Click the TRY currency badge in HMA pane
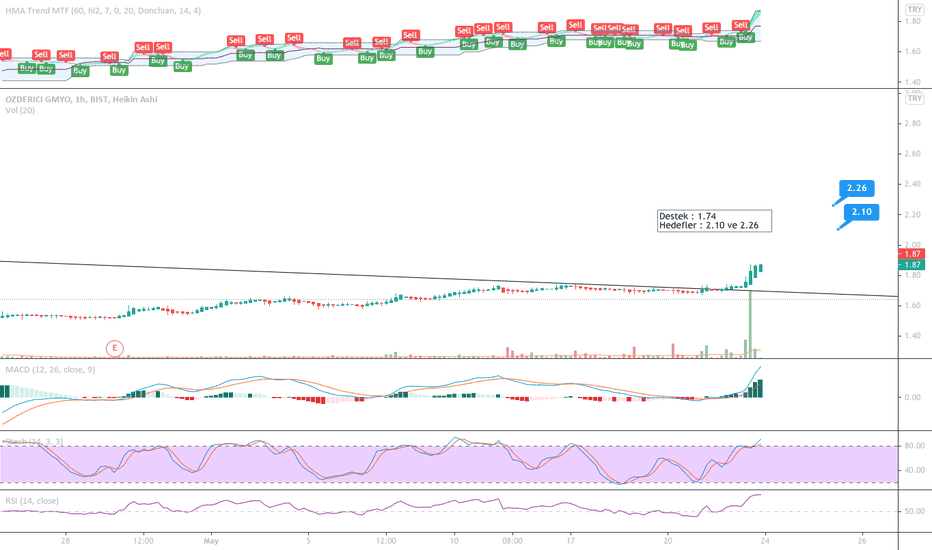 [x=915, y=10]
